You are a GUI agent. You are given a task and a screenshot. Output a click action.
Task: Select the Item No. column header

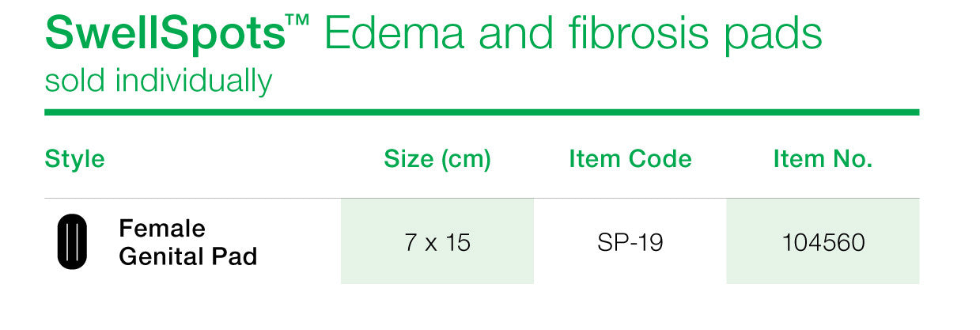[x=823, y=159]
